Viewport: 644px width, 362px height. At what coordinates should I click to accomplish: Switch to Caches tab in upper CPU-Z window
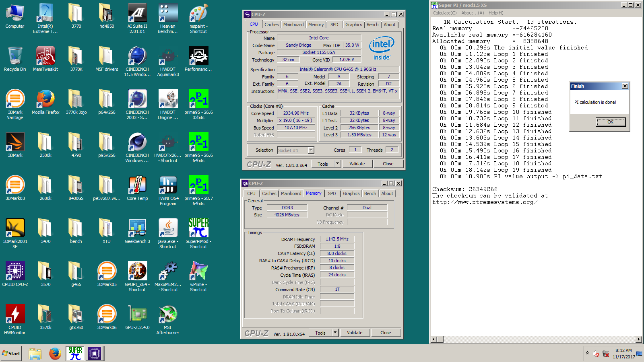(271, 25)
